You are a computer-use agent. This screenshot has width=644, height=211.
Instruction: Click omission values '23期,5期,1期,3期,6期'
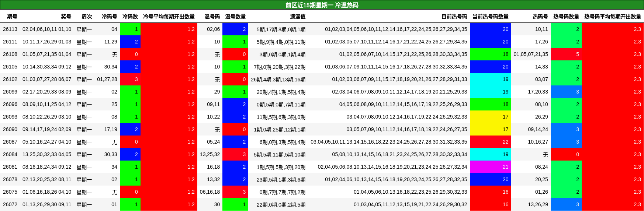pyautogui.click(x=281, y=180)
